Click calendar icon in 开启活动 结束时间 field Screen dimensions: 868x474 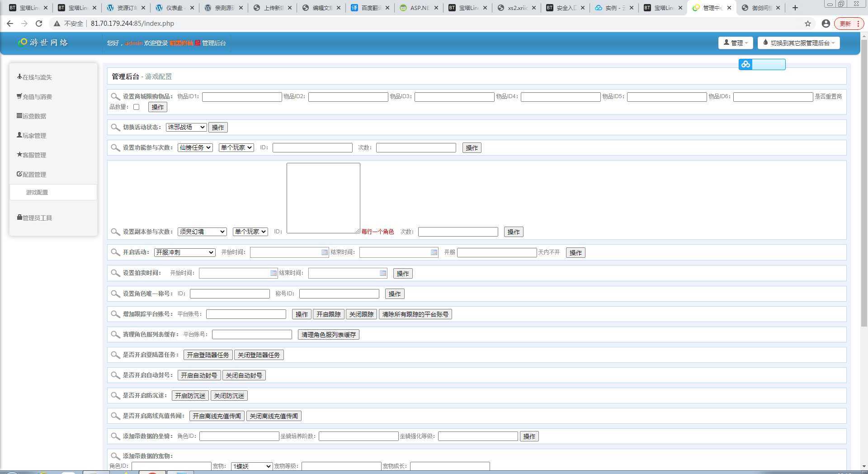point(434,252)
